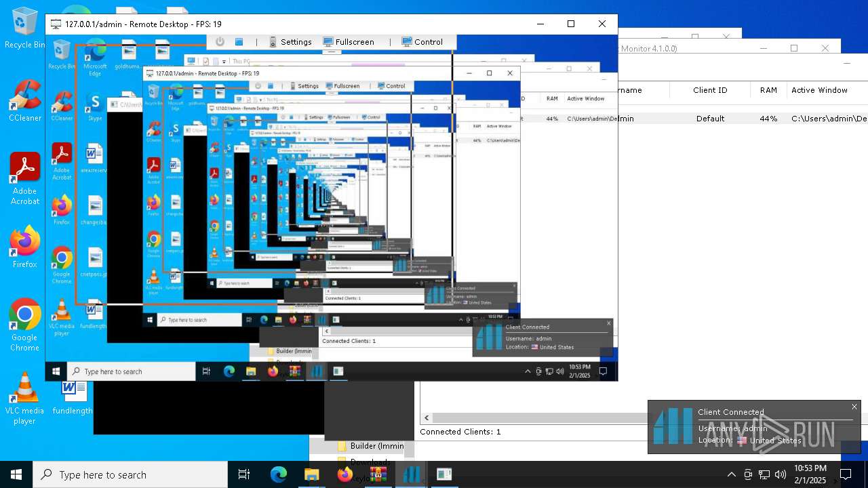868x488 pixels.
Task: Click the last app icon on the local taskbar
Action: [x=444, y=474]
